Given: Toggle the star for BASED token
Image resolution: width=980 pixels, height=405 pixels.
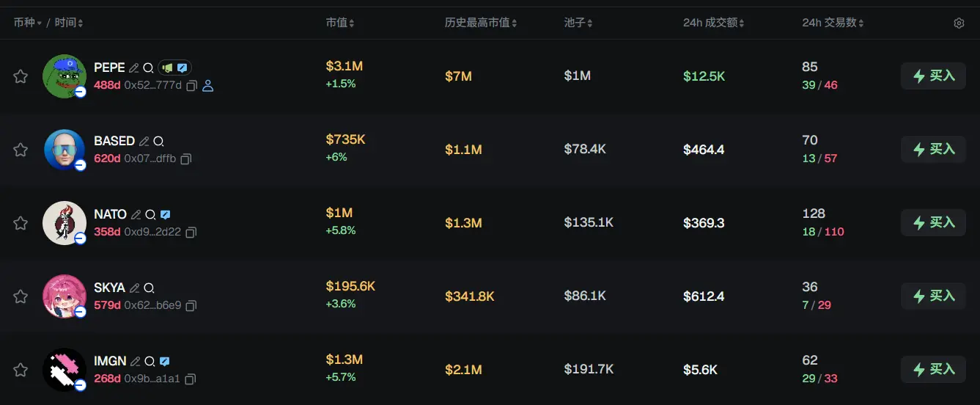Looking at the screenshot, I should tap(21, 150).
